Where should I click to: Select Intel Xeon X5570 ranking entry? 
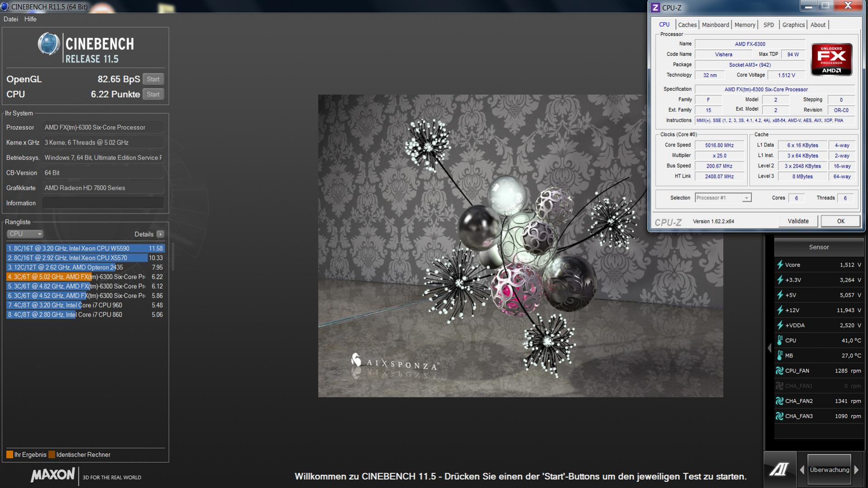pyautogui.click(x=85, y=258)
